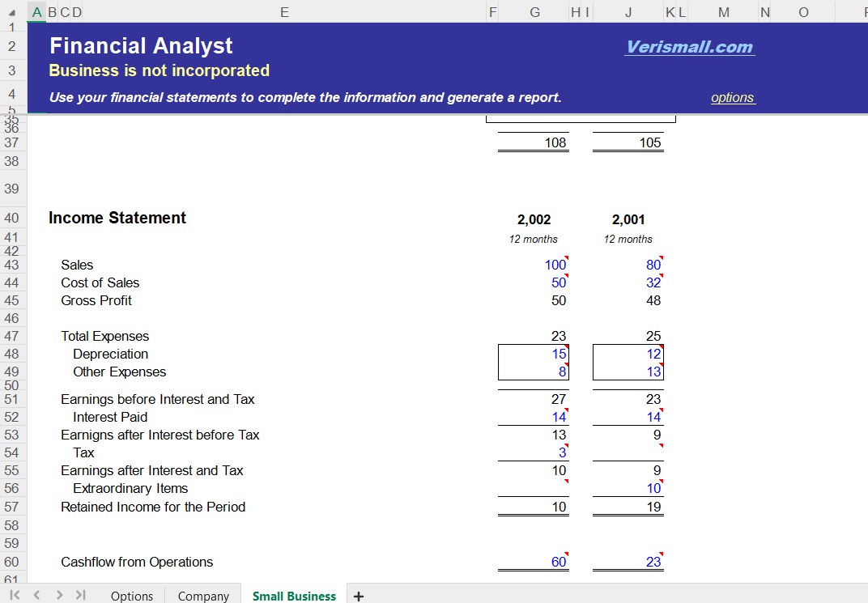This screenshot has height=603, width=868.
Task: Click the Income Statement heading cell
Action: [x=117, y=218]
